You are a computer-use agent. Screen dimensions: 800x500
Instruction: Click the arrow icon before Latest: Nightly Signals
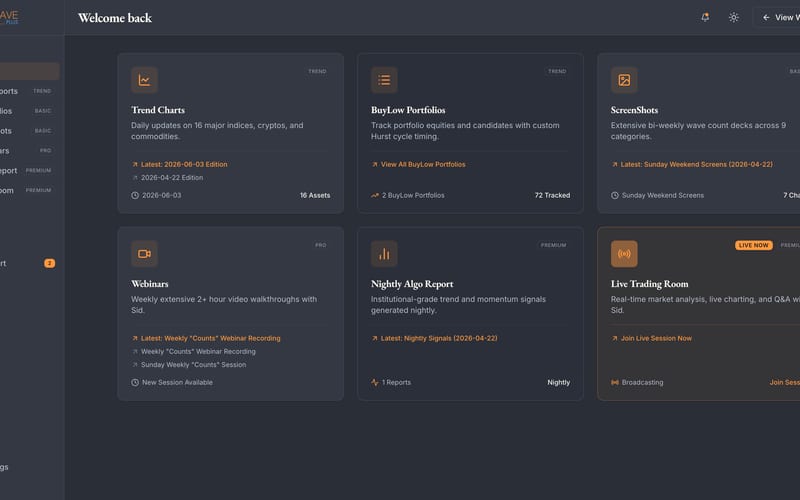(375, 338)
